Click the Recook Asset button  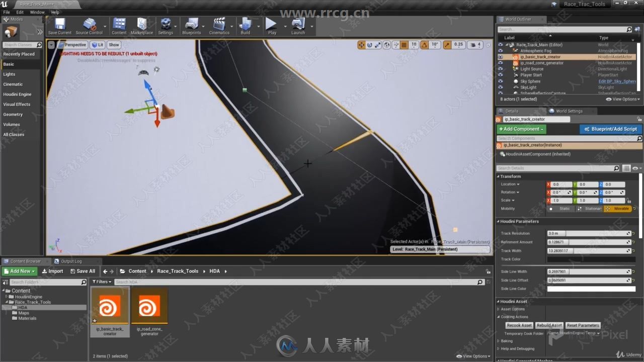pyautogui.click(x=519, y=325)
